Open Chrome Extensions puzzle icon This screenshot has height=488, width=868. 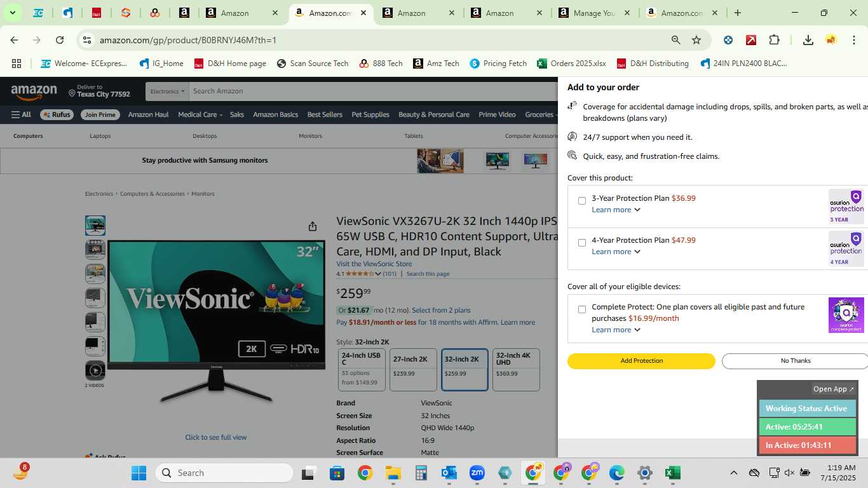(774, 40)
